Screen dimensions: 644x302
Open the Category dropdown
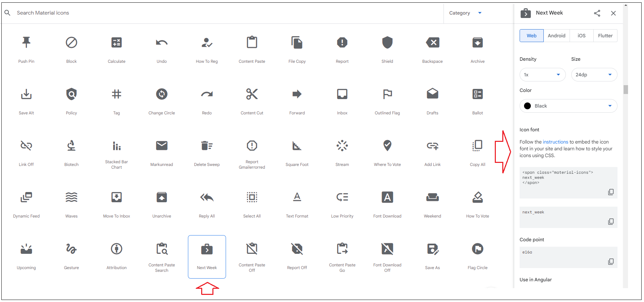tap(465, 13)
